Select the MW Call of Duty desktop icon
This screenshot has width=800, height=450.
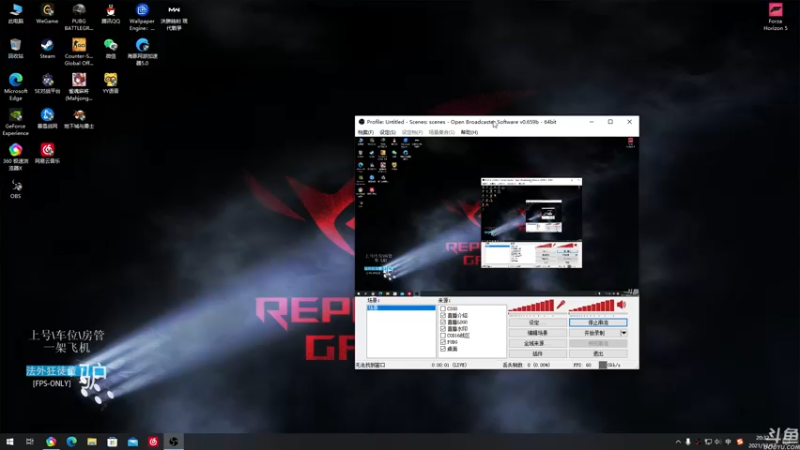[x=174, y=17]
